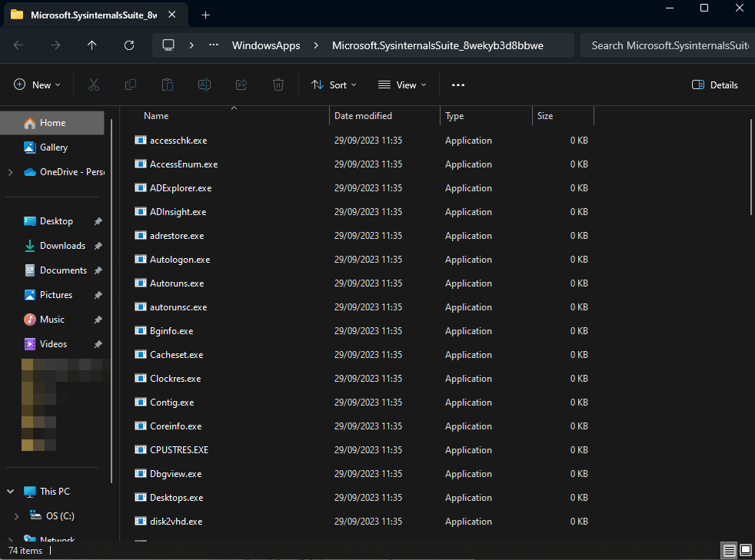Click the pin icon next to Downloads
This screenshot has height=560, width=755.
point(98,247)
